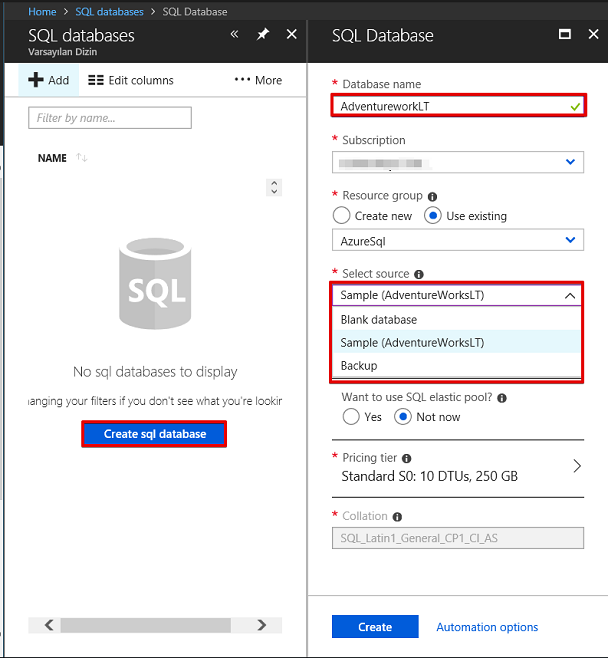Click the Add plus icon

(x=35, y=80)
